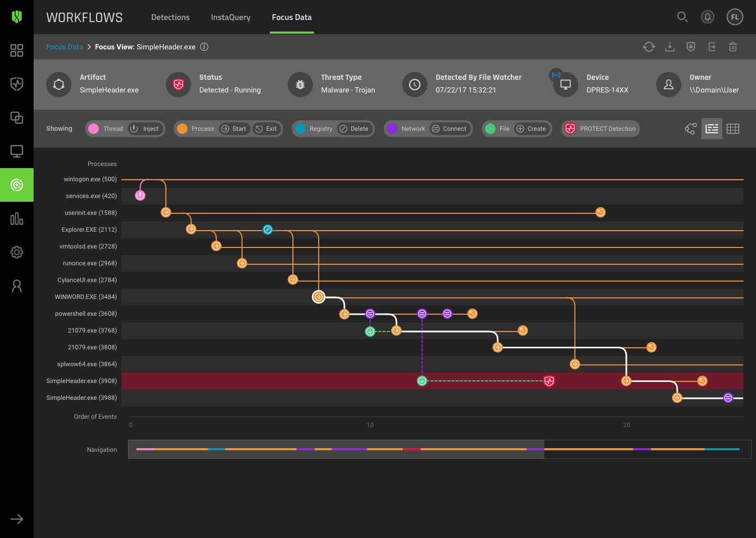Screen dimensions: 756x538
Task: Switch to the Detections tab
Action: pos(170,17)
